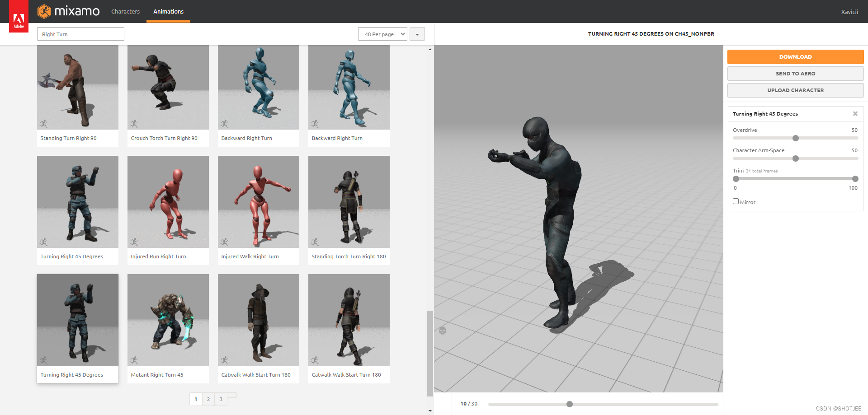868x415 pixels.
Task: Click the DOWNLOAD button
Action: (795, 57)
